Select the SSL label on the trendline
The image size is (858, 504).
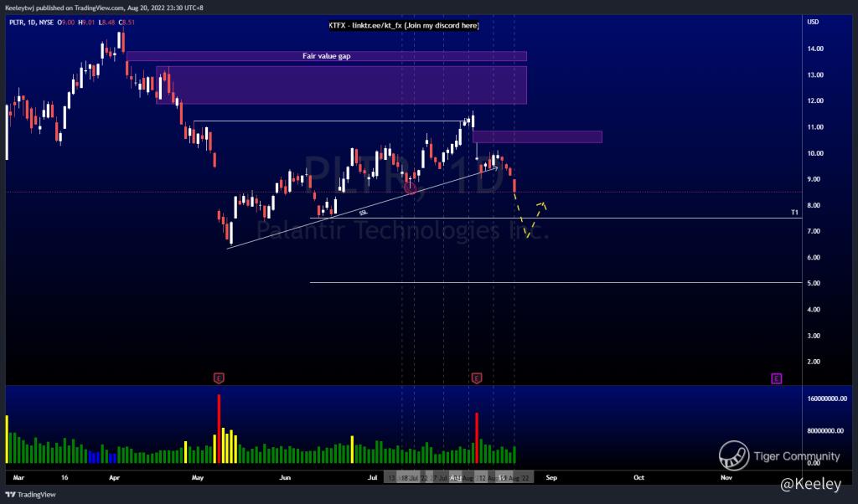[x=364, y=212]
